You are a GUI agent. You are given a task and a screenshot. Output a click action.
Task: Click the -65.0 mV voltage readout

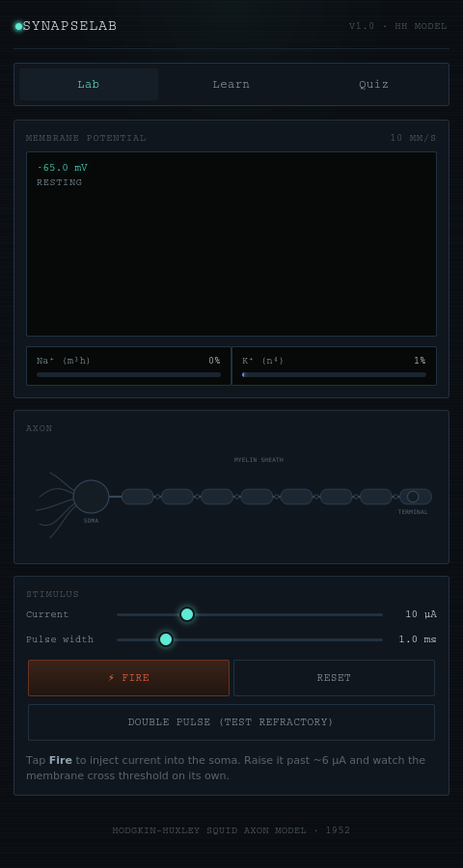coord(62,168)
